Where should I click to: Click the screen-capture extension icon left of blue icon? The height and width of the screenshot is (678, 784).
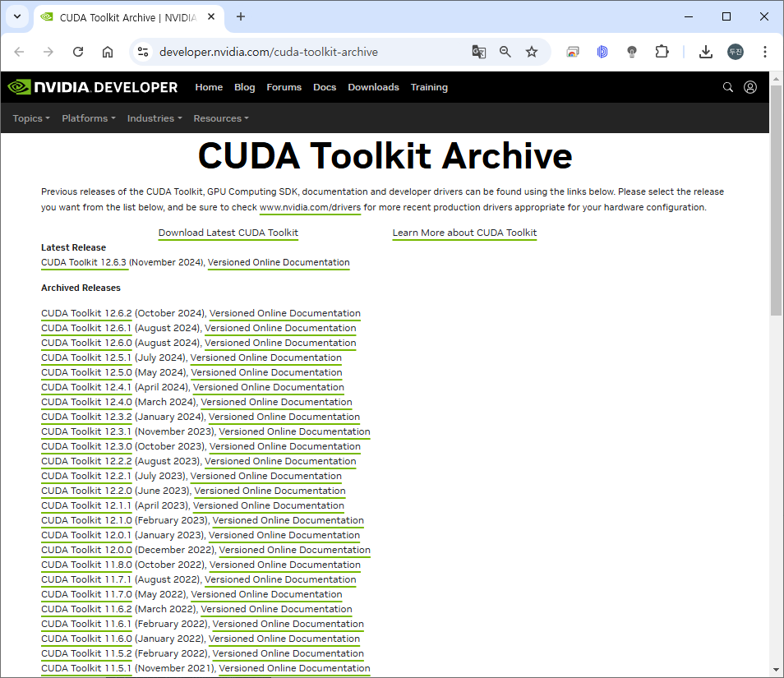(x=573, y=52)
